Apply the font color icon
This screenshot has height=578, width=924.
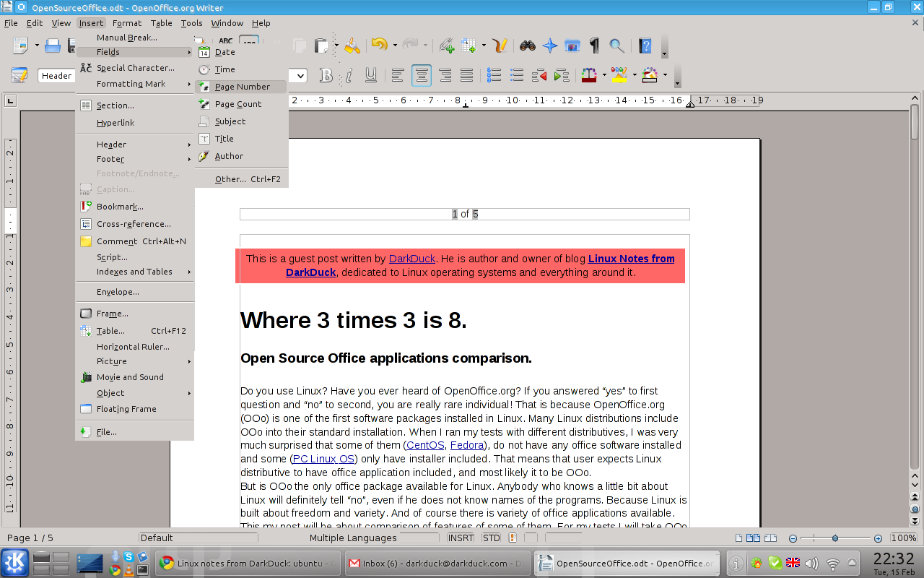coord(588,75)
